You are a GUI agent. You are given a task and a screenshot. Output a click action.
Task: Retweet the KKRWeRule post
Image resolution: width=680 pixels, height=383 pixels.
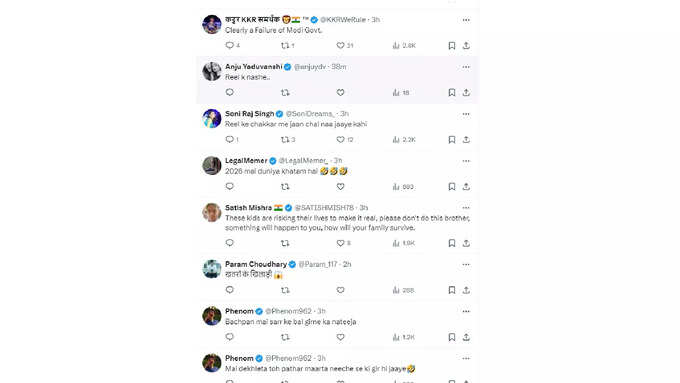285,46
